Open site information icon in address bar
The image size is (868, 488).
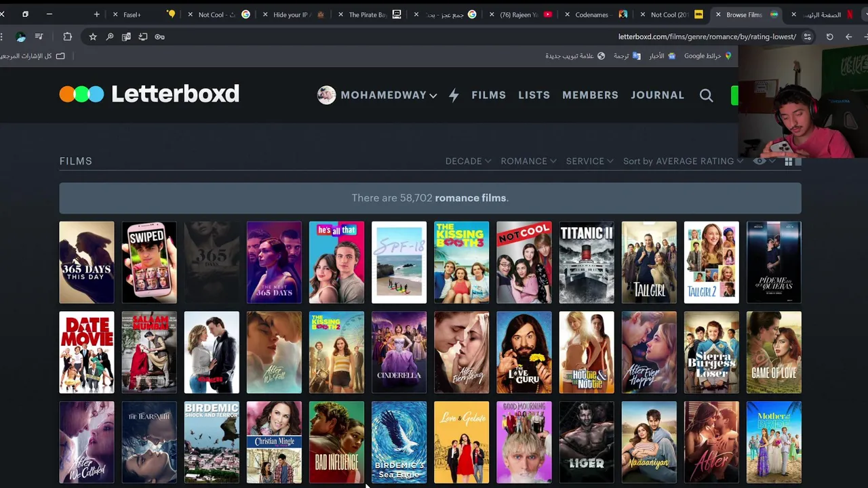click(x=807, y=37)
